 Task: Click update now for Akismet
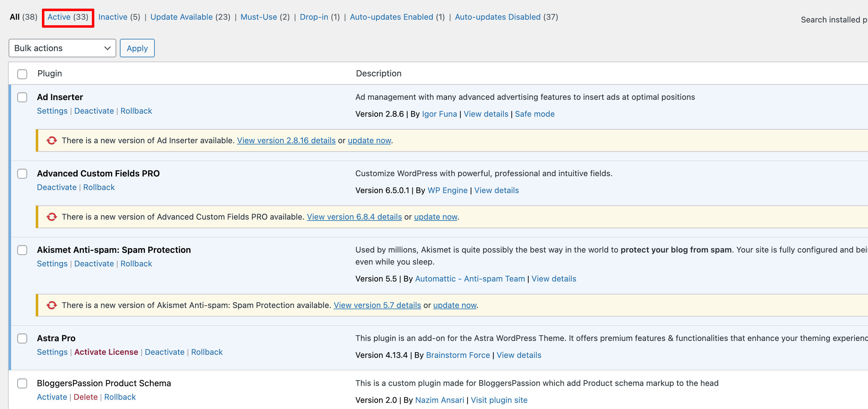(455, 305)
